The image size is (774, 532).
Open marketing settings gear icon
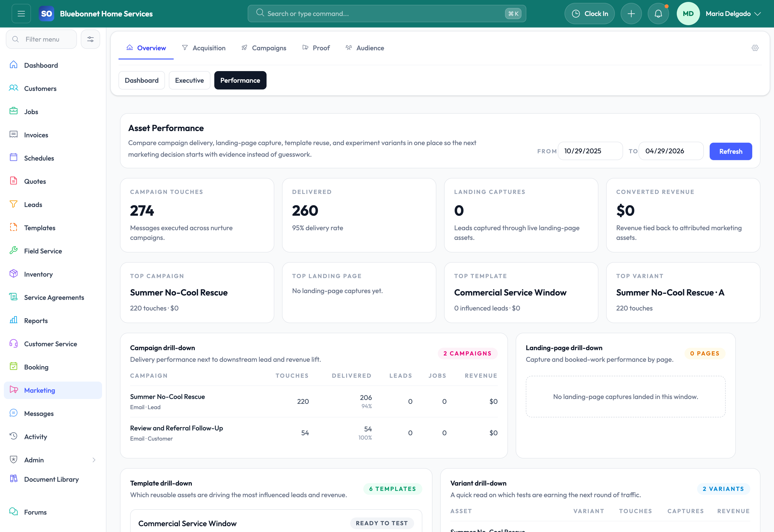coord(755,48)
